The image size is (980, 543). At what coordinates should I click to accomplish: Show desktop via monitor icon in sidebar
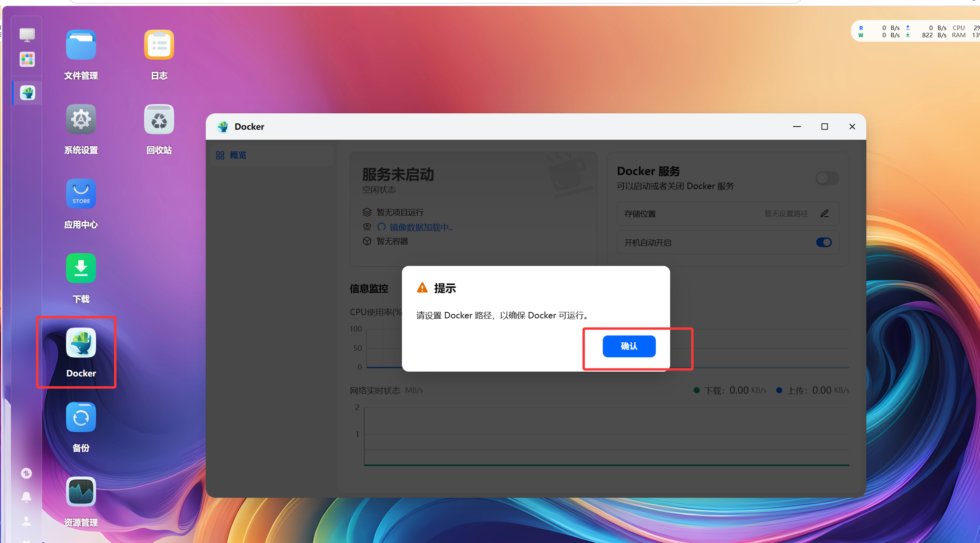coord(27,35)
